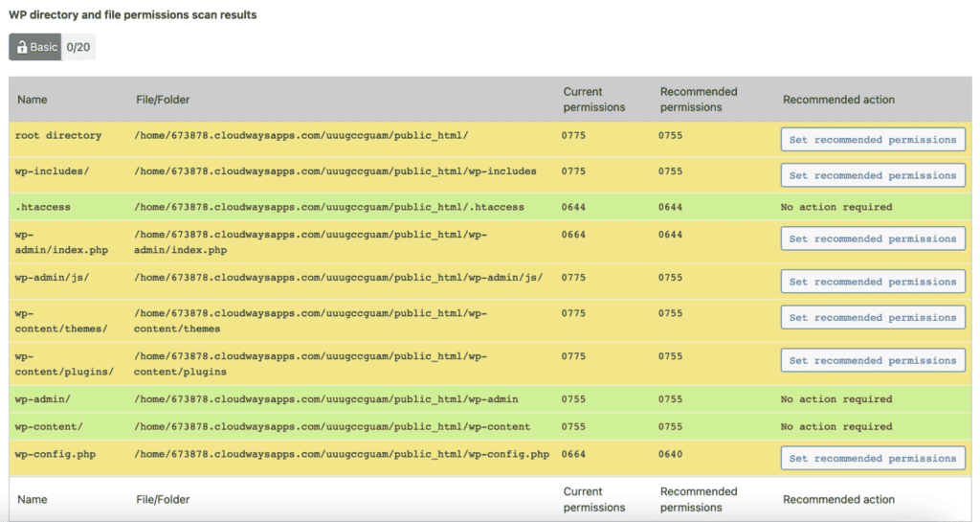The image size is (980, 522).
Task: Click the public_html/wp-admin folder path
Action: tap(325, 398)
